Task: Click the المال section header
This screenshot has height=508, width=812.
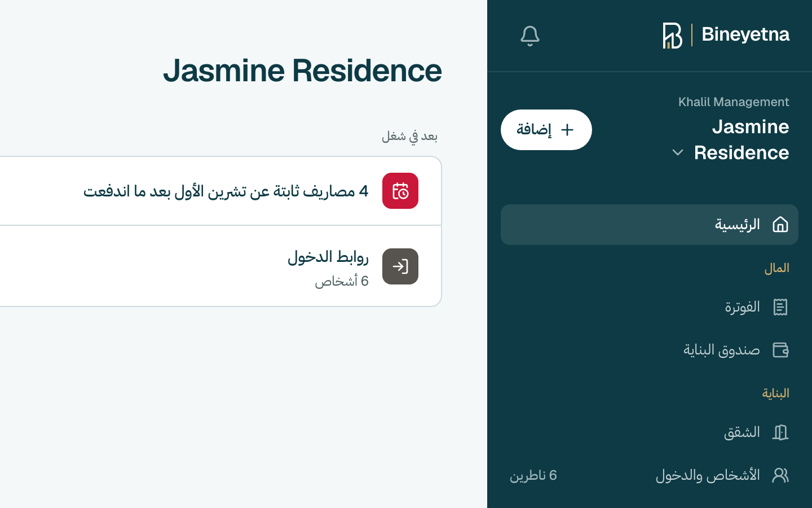Action: (x=776, y=268)
